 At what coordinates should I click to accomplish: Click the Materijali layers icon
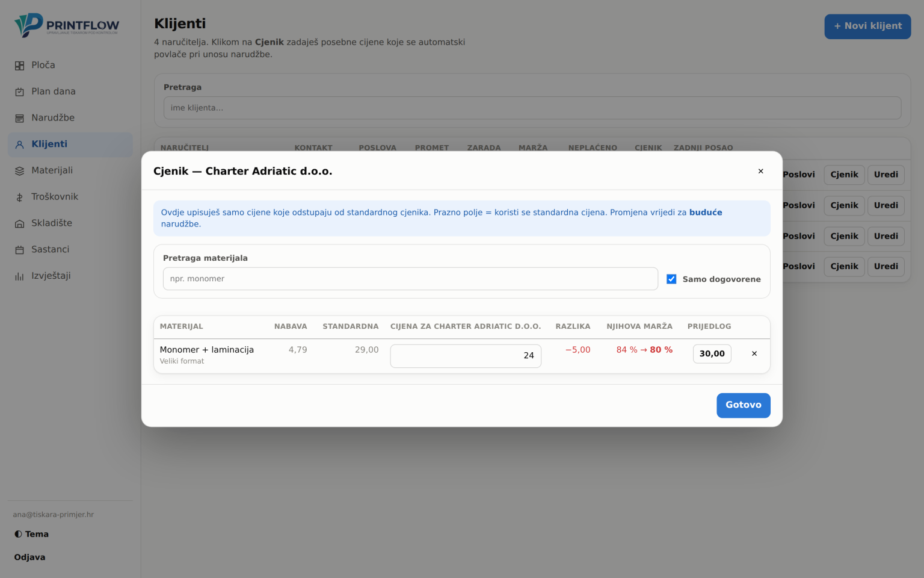point(20,171)
